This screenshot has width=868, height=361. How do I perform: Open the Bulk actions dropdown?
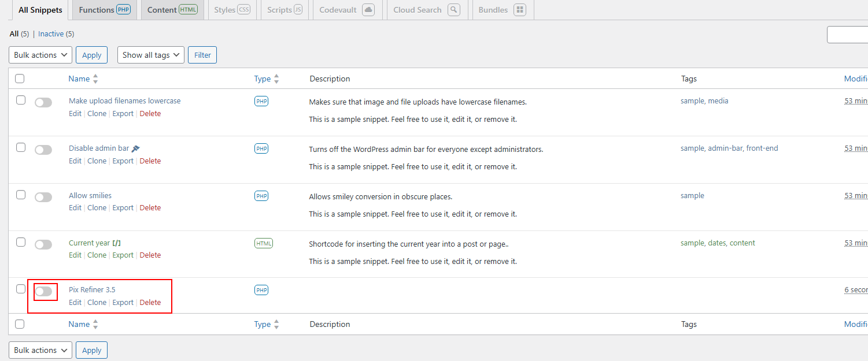point(40,54)
